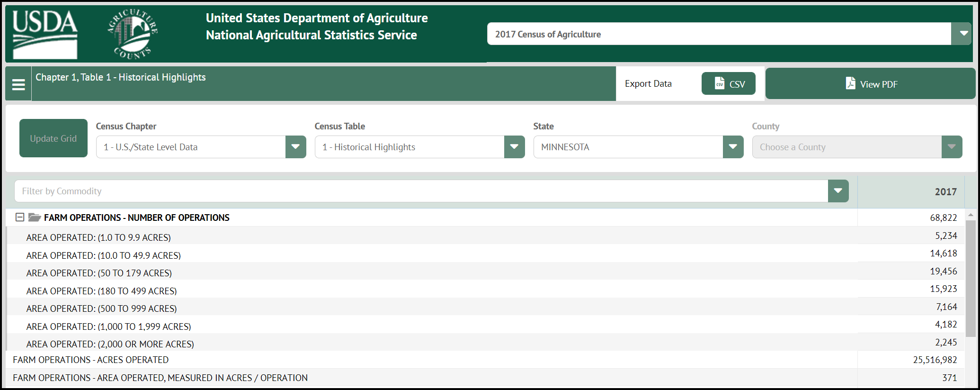The image size is (980, 390).
Task: Click the folder icon beside Farm Operations
Action: click(34, 218)
